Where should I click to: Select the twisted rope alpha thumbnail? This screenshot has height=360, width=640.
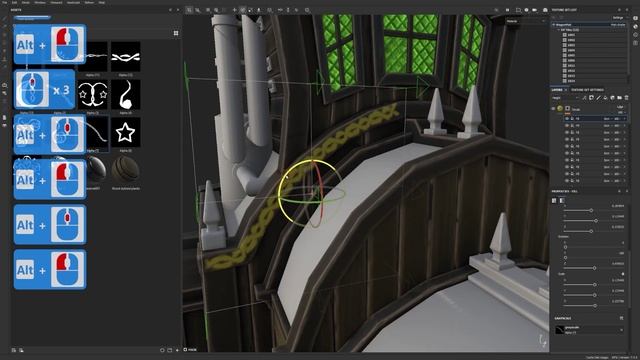pyautogui.click(x=125, y=56)
